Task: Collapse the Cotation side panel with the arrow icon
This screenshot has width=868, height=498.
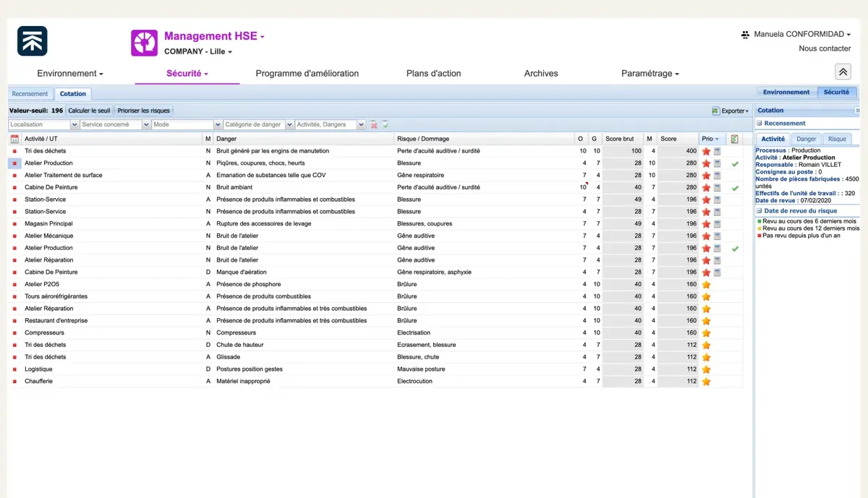Action: tap(857, 111)
